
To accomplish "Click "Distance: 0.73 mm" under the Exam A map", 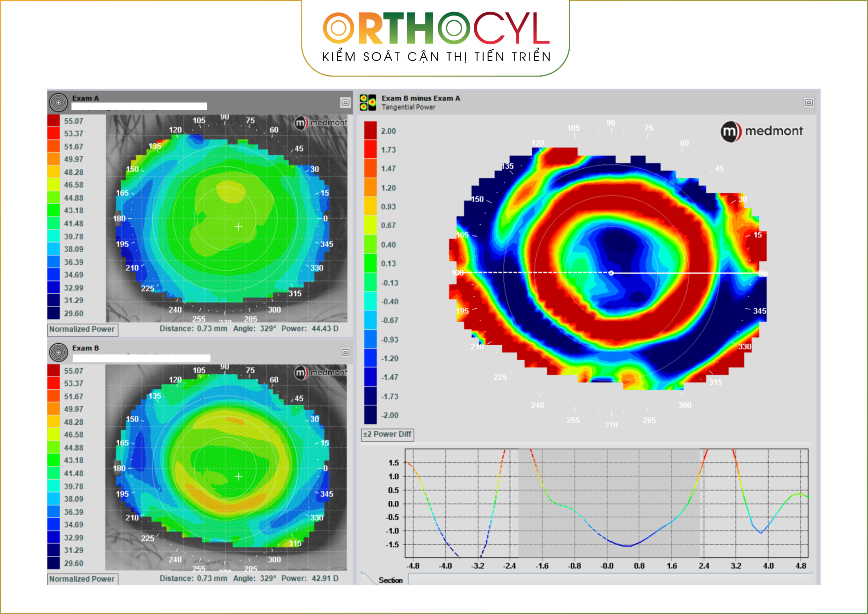I will (x=193, y=329).
